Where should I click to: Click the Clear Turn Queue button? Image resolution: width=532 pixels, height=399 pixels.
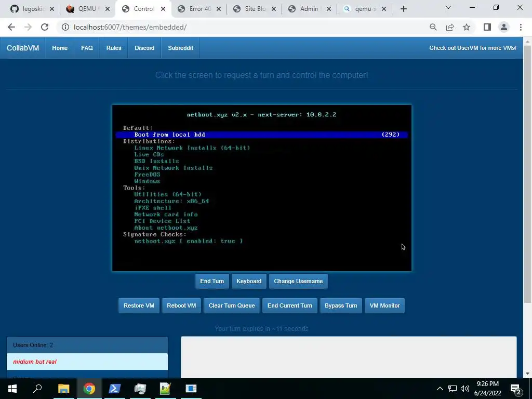click(x=232, y=305)
